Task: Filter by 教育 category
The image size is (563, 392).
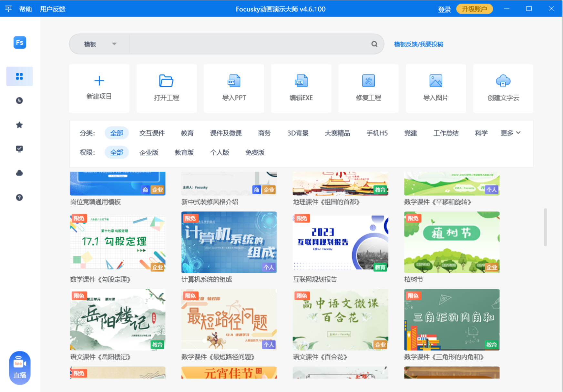Action: click(187, 133)
